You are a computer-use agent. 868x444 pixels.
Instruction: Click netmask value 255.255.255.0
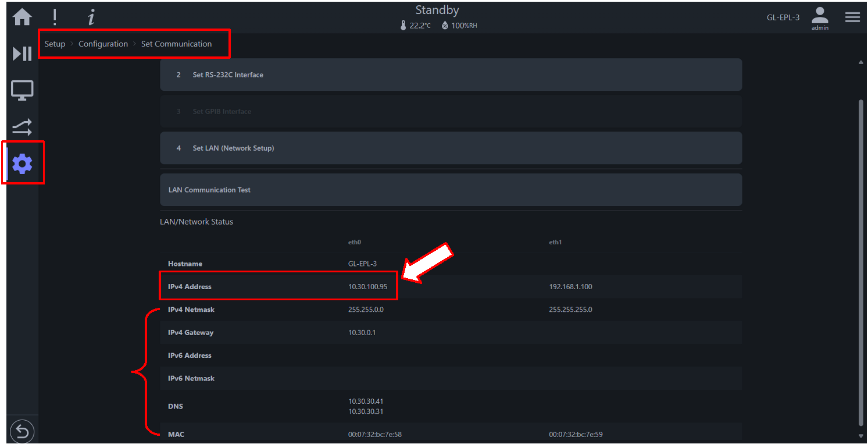[570, 310]
